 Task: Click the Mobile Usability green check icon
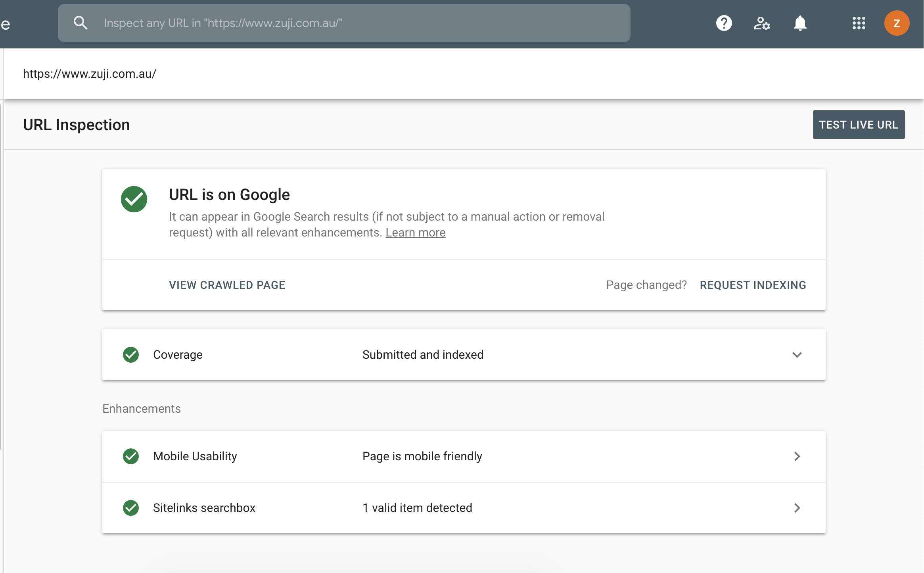pos(131,456)
